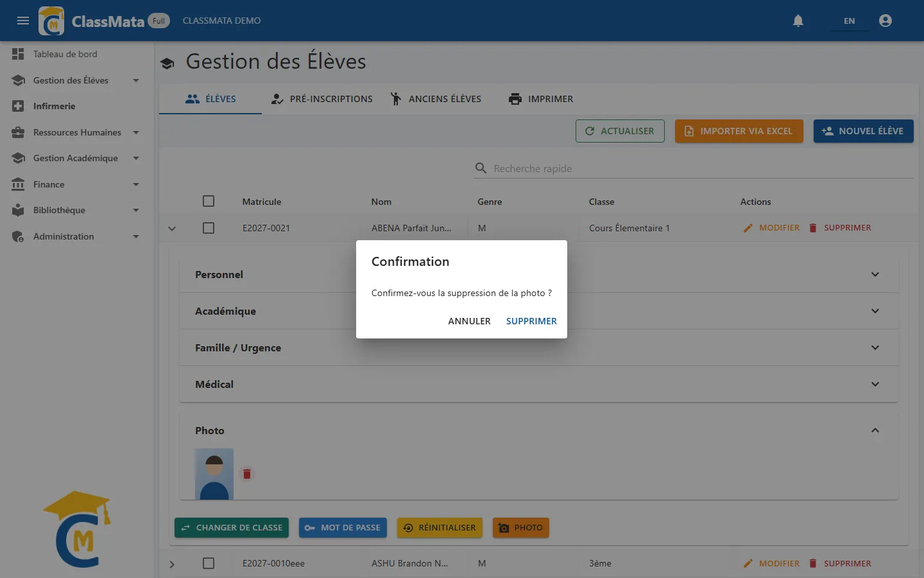The height and width of the screenshot is (578, 924).
Task: Click the Ressources Humaines briefcase icon
Action: point(18,132)
